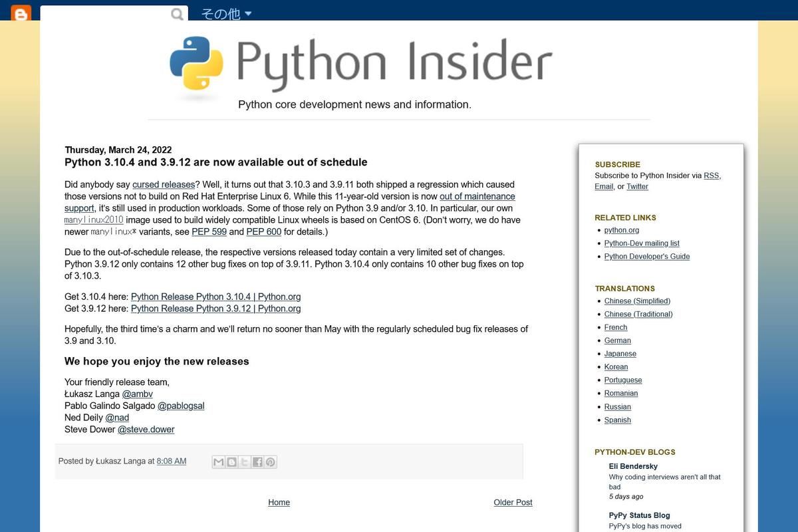
Task: Click the BlogThis! share icon
Action: [x=231, y=462]
